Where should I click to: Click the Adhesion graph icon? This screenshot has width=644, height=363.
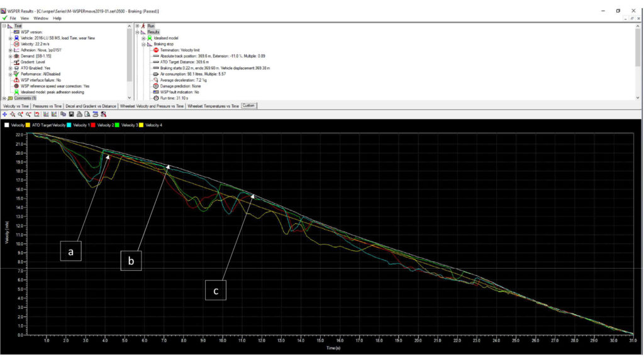click(16, 50)
